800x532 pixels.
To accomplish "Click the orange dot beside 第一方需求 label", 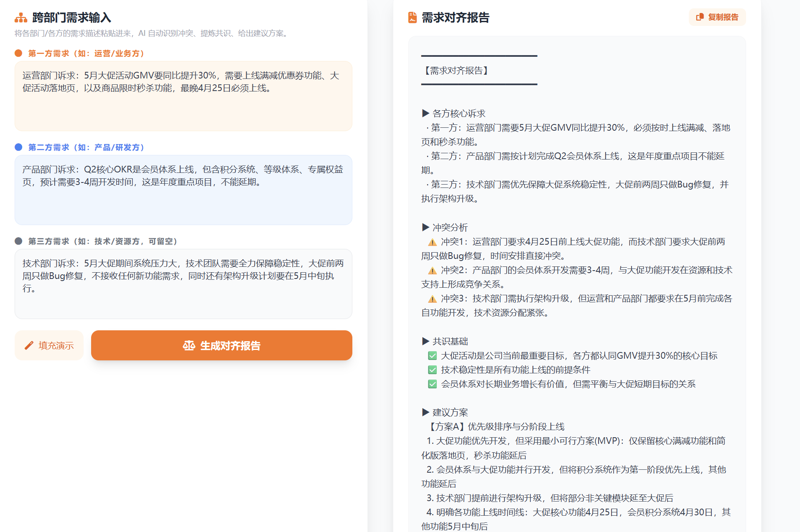I will (x=18, y=53).
